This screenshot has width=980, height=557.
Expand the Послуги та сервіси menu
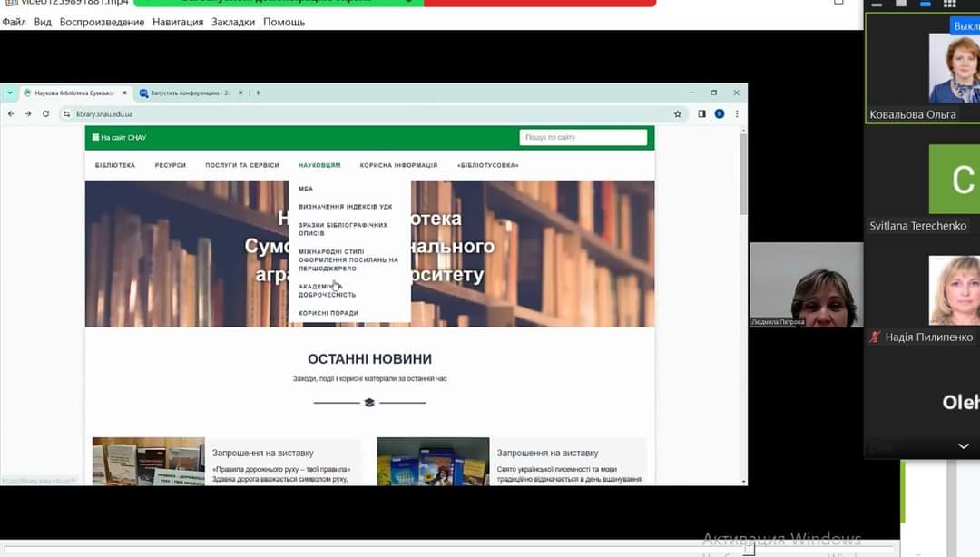[242, 165]
